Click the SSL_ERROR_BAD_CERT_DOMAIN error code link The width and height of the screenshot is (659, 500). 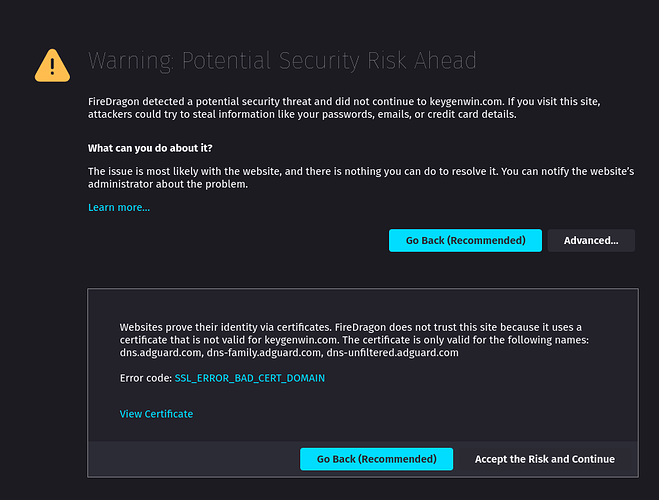[250, 378]
